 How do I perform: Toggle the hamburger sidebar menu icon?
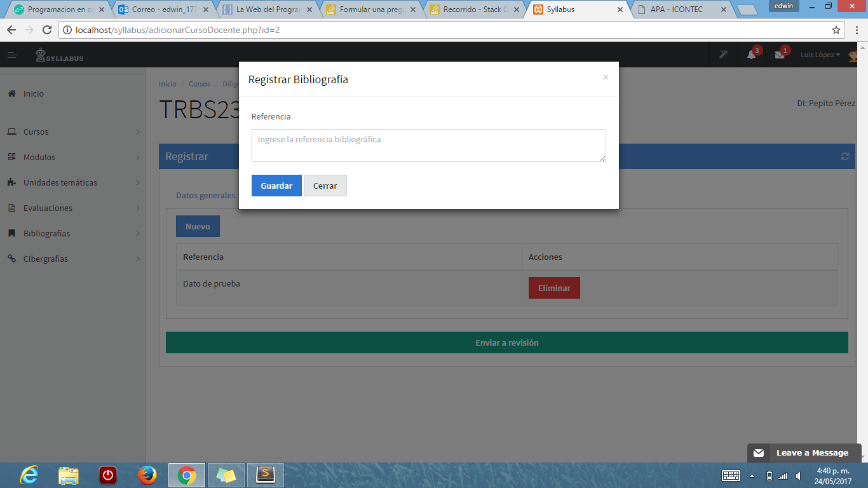[x=12, y=55]
